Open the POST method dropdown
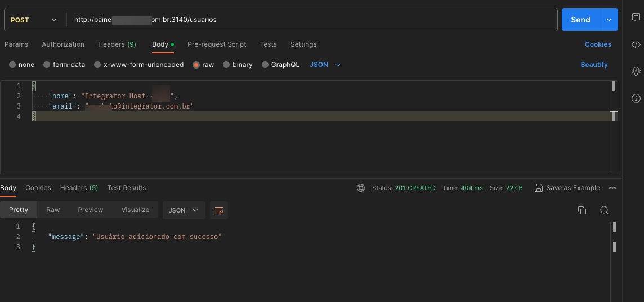 tap(34, 20)
